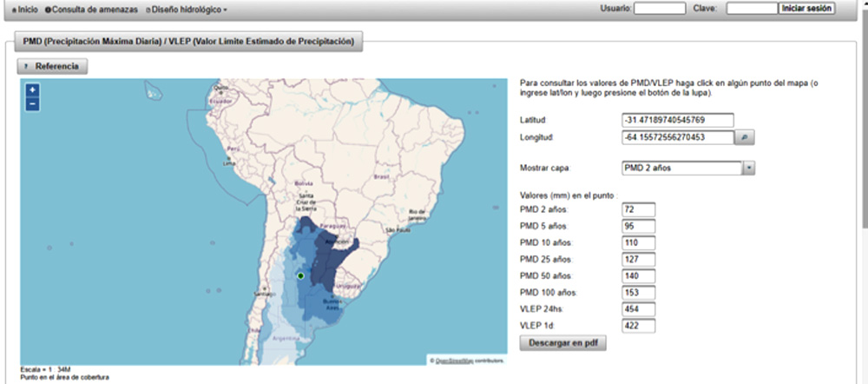Download results with Descargar en pdf
Screen dimensions: 868x384
click(562, 342)
